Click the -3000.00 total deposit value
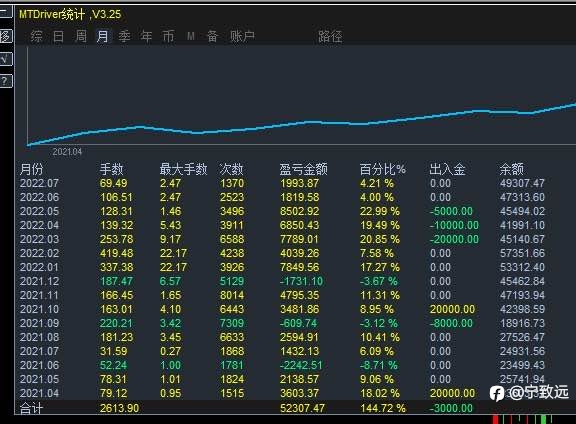Viewport: 576px width, 424px height. (451, 408)
